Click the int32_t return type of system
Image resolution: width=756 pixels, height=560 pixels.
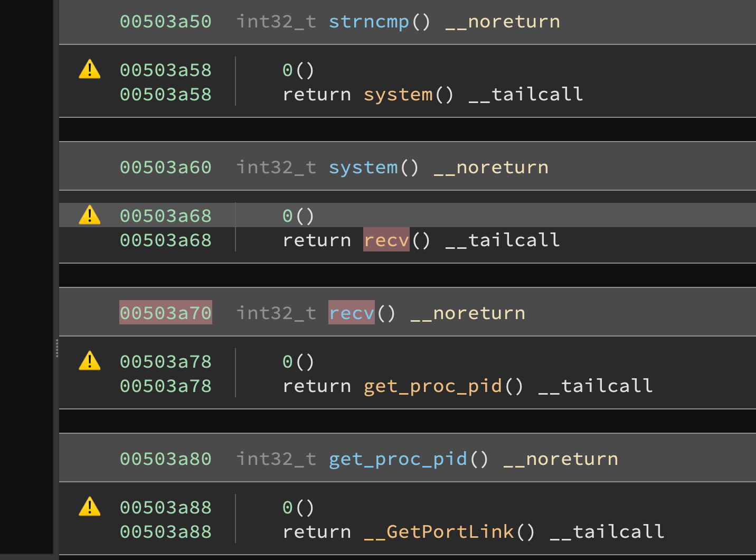[276, 166]
